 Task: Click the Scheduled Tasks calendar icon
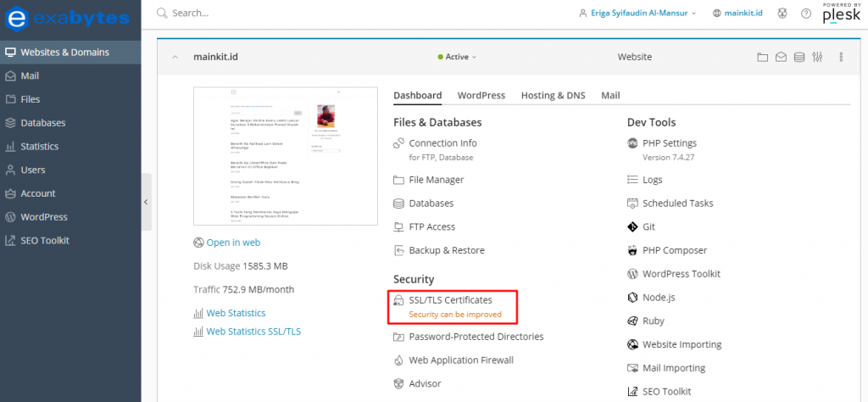(632, 204)
